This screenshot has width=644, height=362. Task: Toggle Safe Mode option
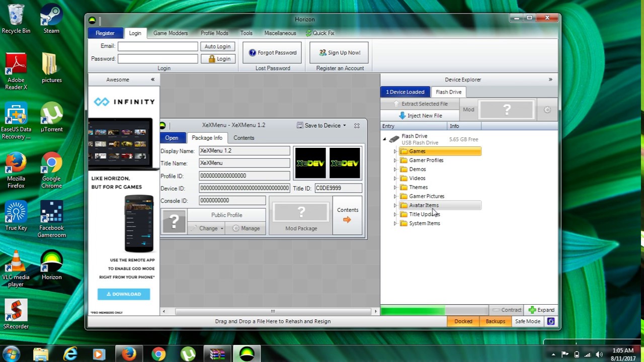point(528,321)
